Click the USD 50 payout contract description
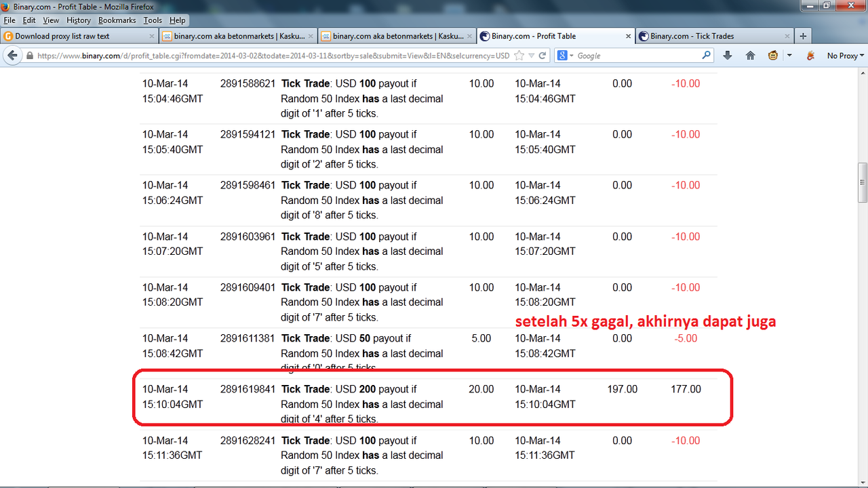 (362, 353)
